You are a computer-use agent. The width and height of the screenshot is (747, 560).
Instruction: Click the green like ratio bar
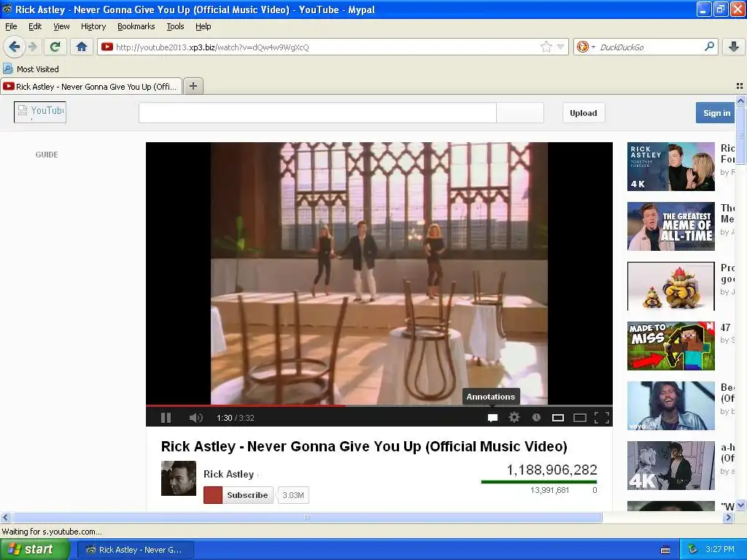pos(539,481)
